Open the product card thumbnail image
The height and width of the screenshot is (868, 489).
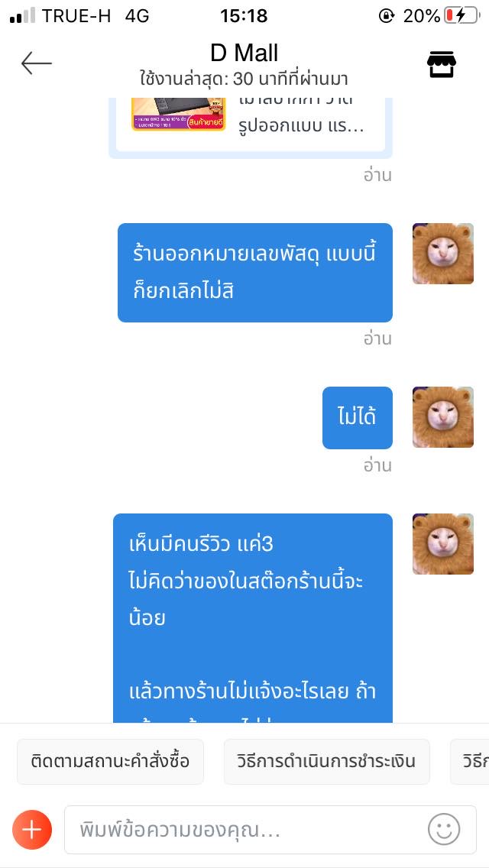pos(178,114)
